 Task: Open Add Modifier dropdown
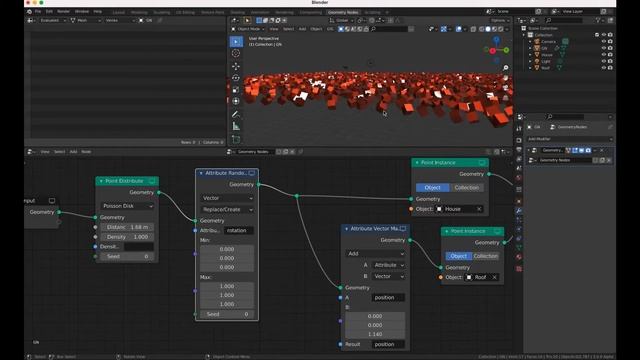click(x=569, y=139)
